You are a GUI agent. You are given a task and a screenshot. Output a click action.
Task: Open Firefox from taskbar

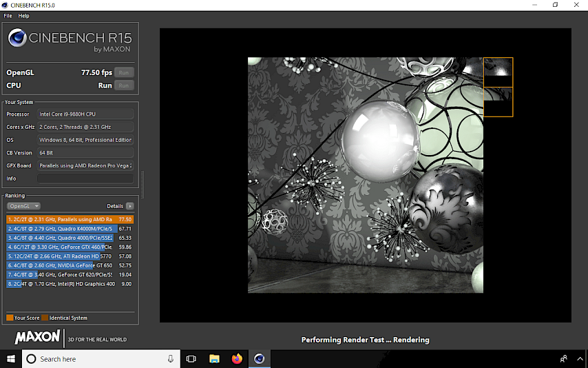[x=237, y=359]
